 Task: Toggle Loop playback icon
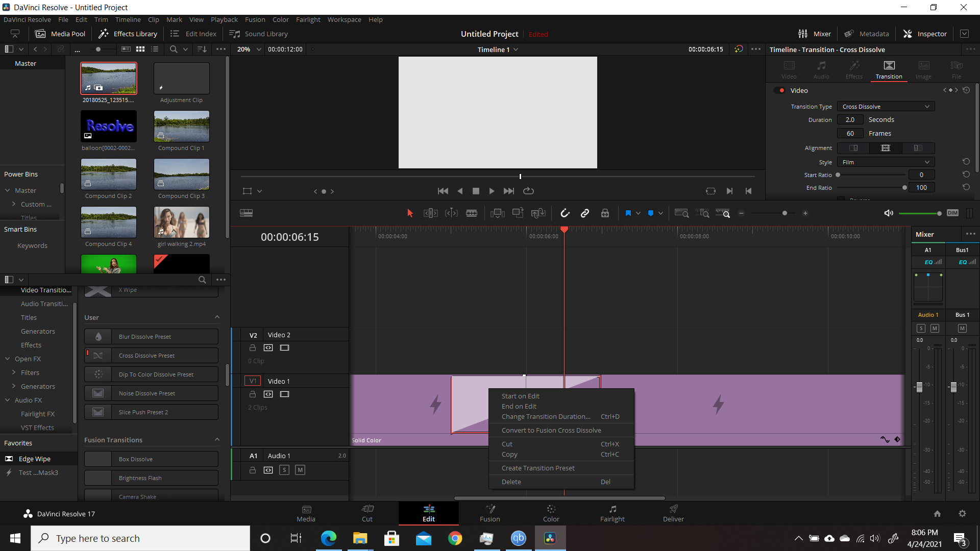click(528, 191)
